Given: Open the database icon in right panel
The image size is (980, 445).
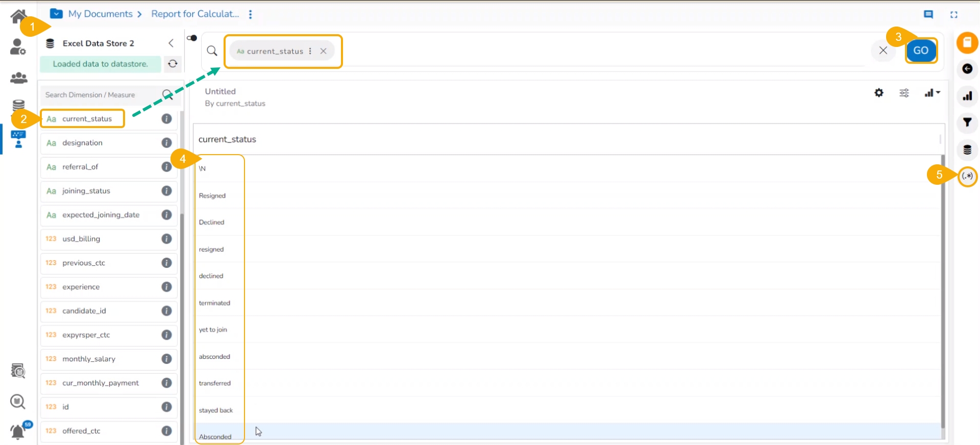Looking at the screenshot, I should click(967, 150).
